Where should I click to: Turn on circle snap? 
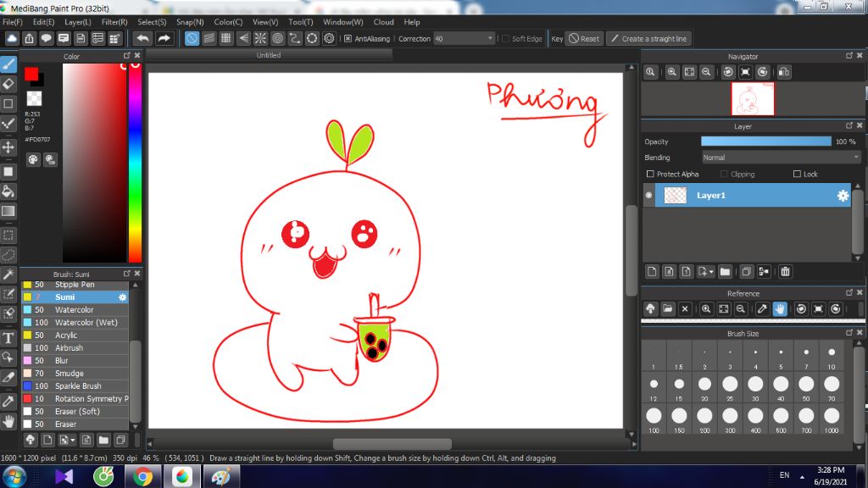click(x=277, y=39)
